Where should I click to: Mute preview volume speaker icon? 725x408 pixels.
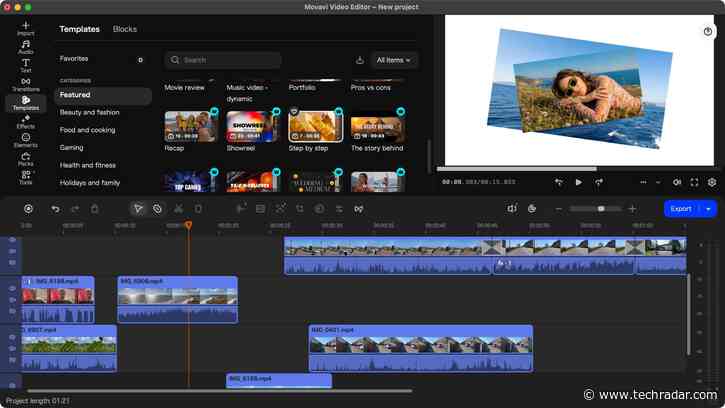(676, 182)
